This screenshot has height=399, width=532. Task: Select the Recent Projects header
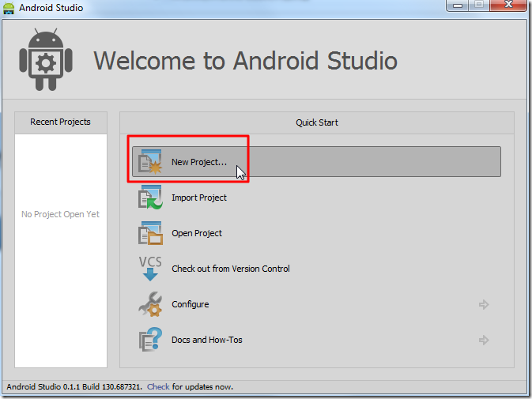(61, 122)
